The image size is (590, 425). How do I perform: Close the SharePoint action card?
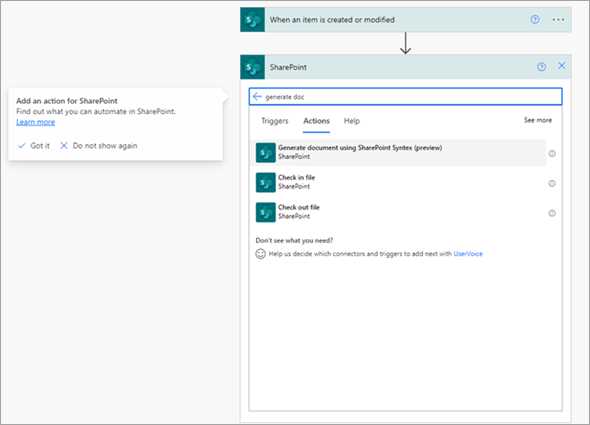point(562,66)
